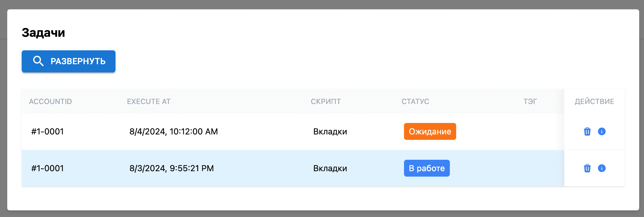Open info for the Ожидание task
644x217 pixels.
tap(602, 131)
